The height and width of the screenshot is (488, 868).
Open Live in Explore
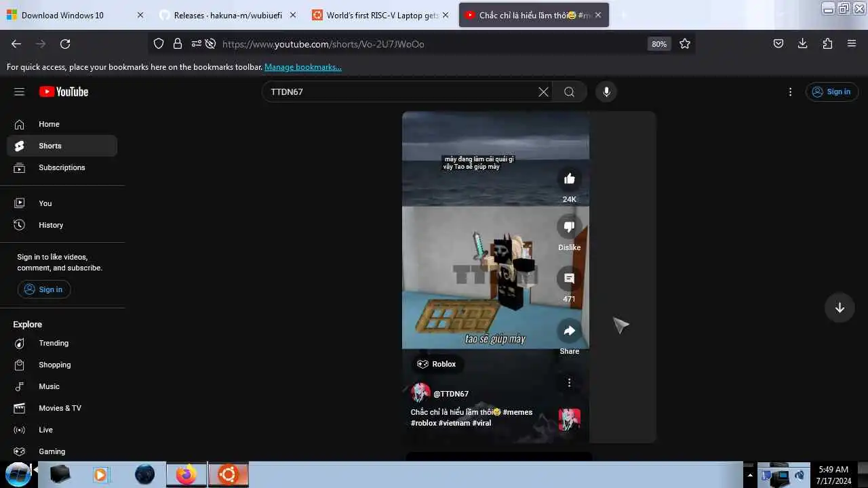(62, 430)
